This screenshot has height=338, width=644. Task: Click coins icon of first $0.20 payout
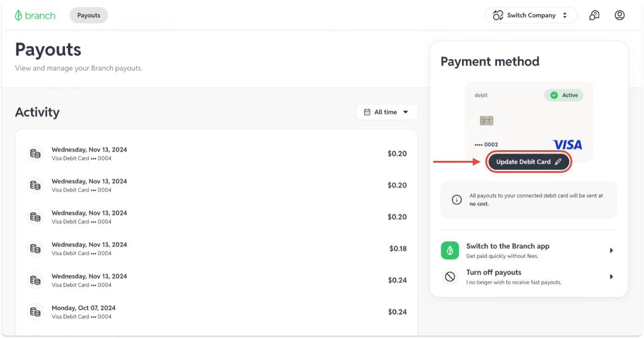point(35,153)
